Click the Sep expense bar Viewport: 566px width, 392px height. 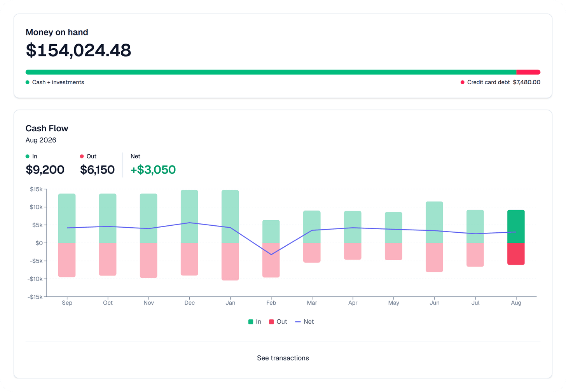pyautogui.click(x=67, y=260)
